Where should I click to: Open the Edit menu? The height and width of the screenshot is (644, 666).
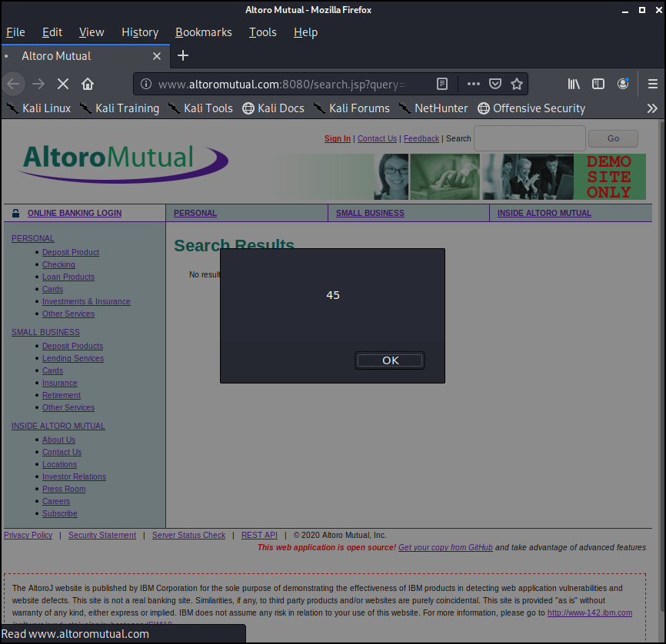[52, 32]
